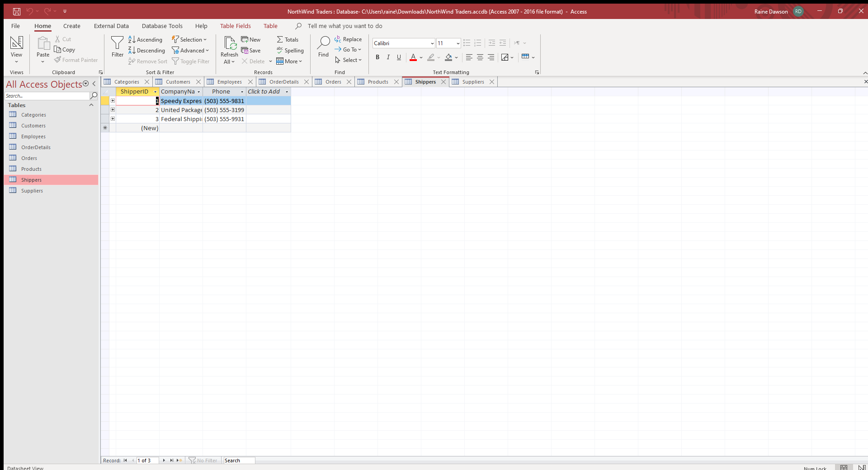
Task: Go to next record navigation button
Action: (x=164, y=461)
